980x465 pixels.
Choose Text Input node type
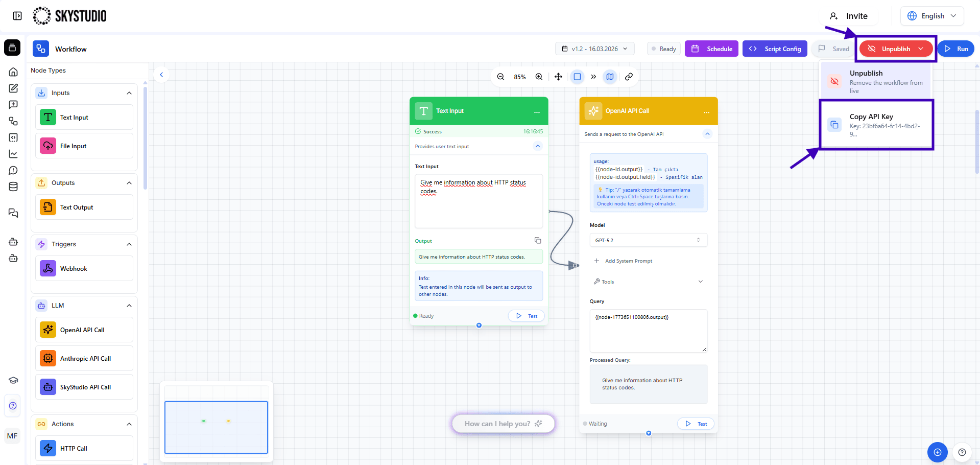point(84,118)
